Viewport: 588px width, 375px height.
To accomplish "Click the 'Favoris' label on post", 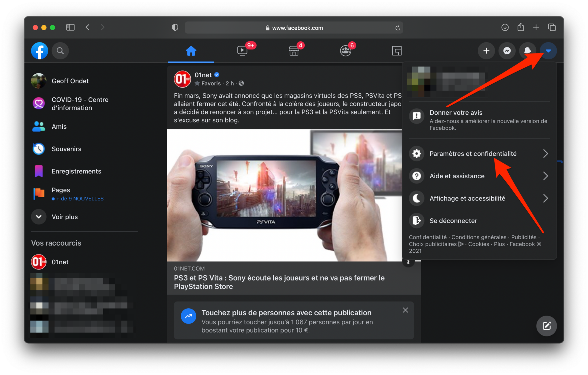I will (211, 84).
